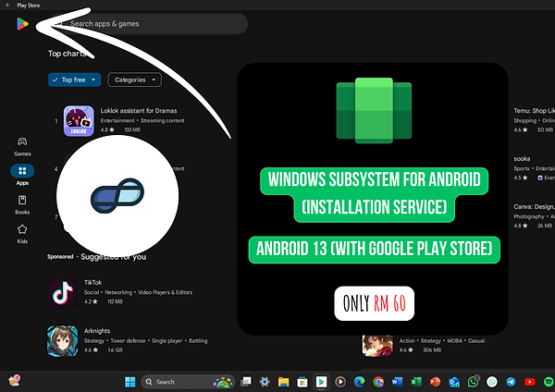Select the Apps sidebar tab
This screenshot has height=392, width=555.
point(22,175)
